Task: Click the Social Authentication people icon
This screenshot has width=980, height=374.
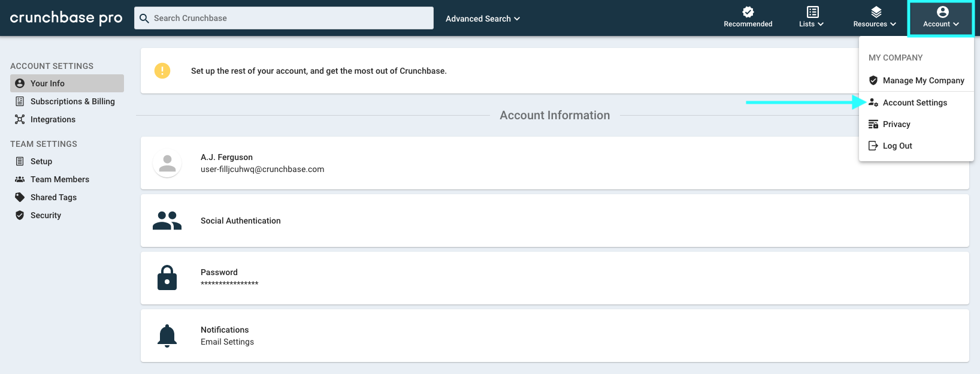Action: tap(167, 221)
